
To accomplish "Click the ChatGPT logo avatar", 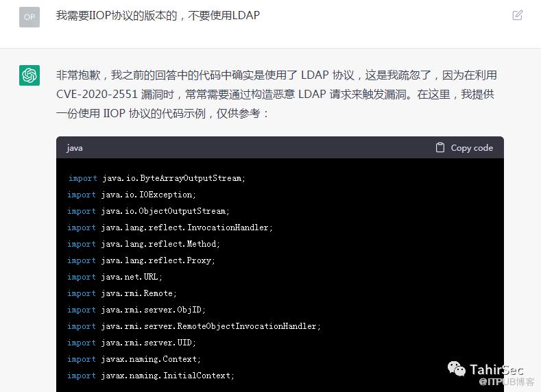I will click(x=29, y=75).
